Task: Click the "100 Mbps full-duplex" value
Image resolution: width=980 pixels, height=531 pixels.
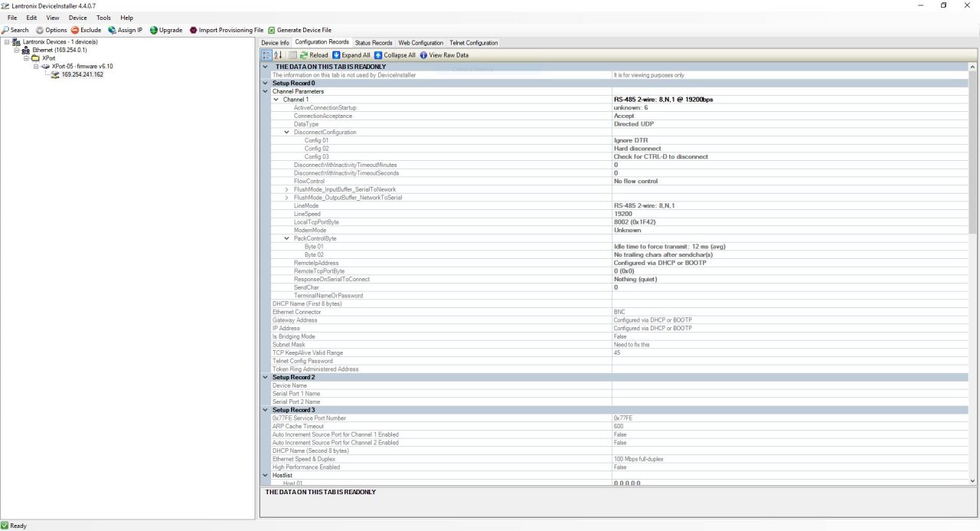Action: coord(638,459)
